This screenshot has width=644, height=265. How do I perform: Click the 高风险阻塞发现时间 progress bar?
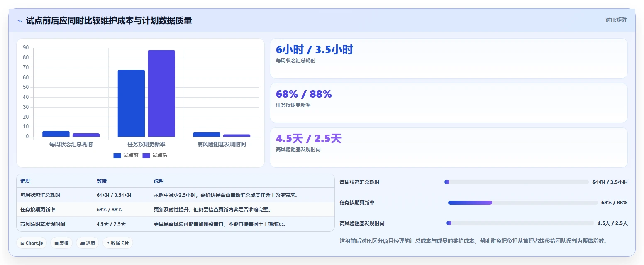(520, 223)
